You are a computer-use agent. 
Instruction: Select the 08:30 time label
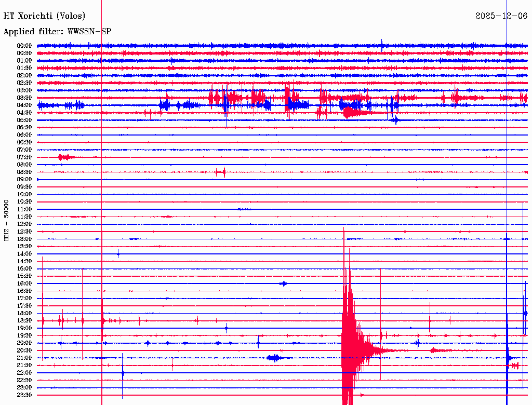[24, 172]
